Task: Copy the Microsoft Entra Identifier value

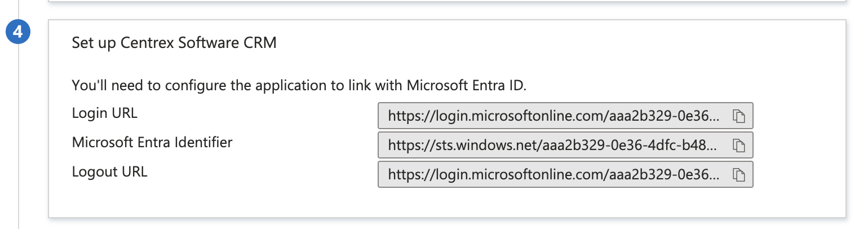Action: click(739, 146)
